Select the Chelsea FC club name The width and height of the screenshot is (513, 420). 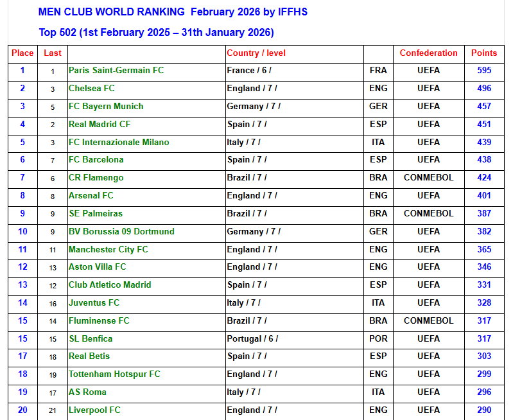click(x=92, y=88)
